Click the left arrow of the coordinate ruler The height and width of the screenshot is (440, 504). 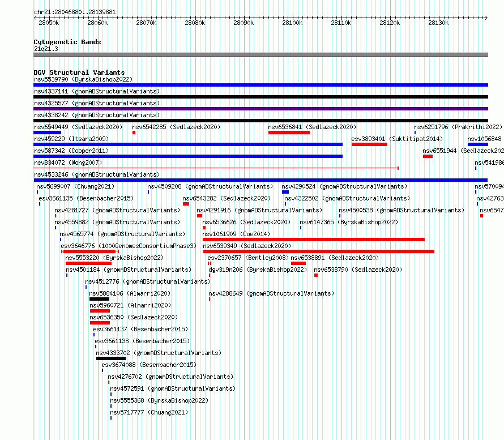click(x=35, y=18)
